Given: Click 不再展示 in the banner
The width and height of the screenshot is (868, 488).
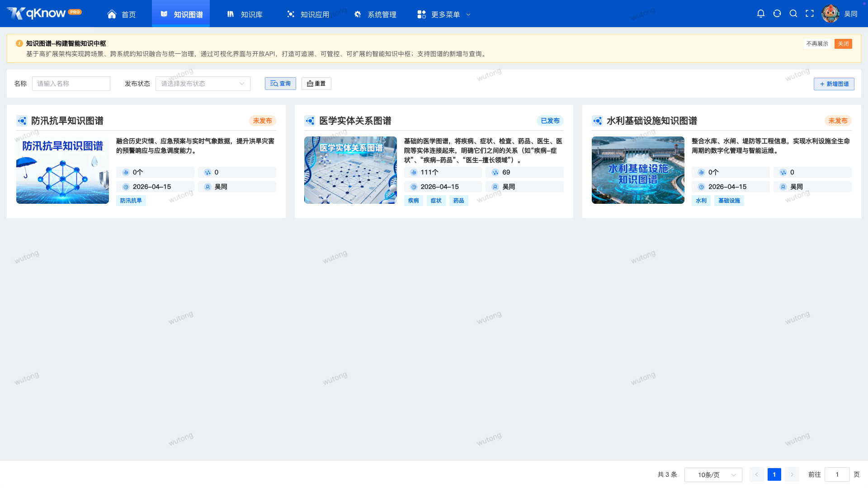Looking at the screenshot, I should click(817, 44).
